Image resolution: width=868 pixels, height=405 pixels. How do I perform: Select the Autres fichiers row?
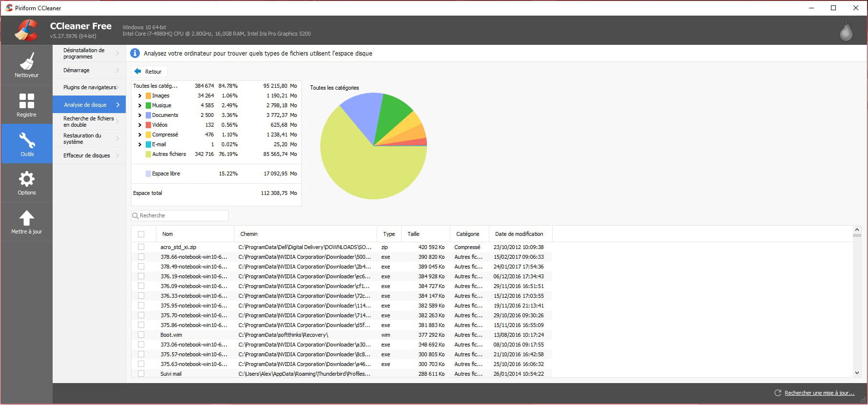tap(216, 154)
